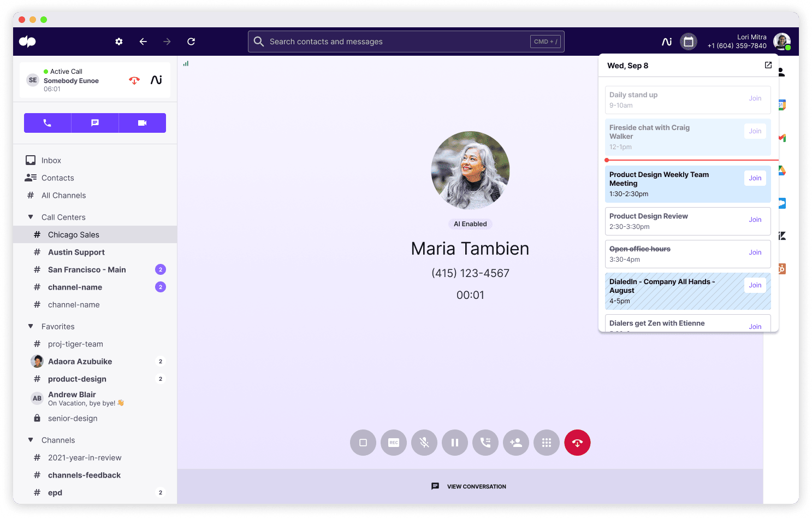Join Company All Hands August

[755, 285]
